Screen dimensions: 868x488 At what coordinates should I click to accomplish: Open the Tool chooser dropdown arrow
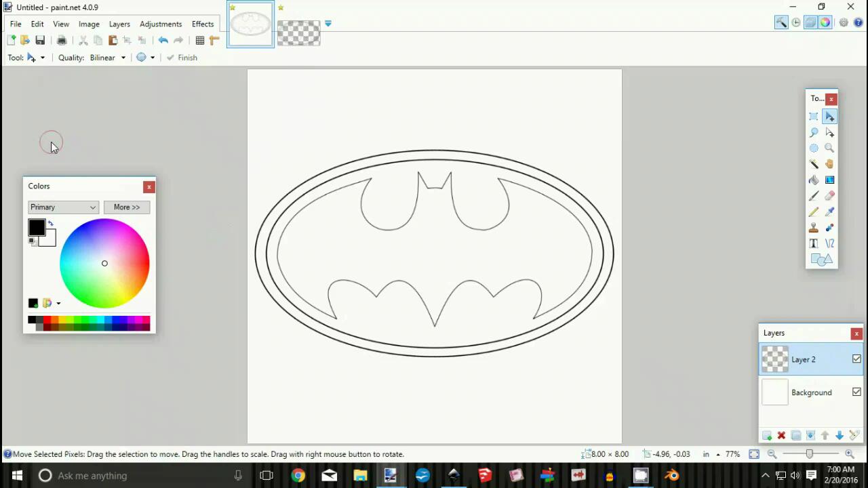42,58
